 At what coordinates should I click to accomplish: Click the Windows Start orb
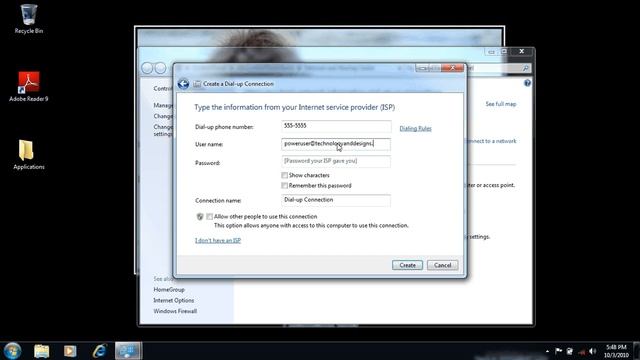coord(12,351)
